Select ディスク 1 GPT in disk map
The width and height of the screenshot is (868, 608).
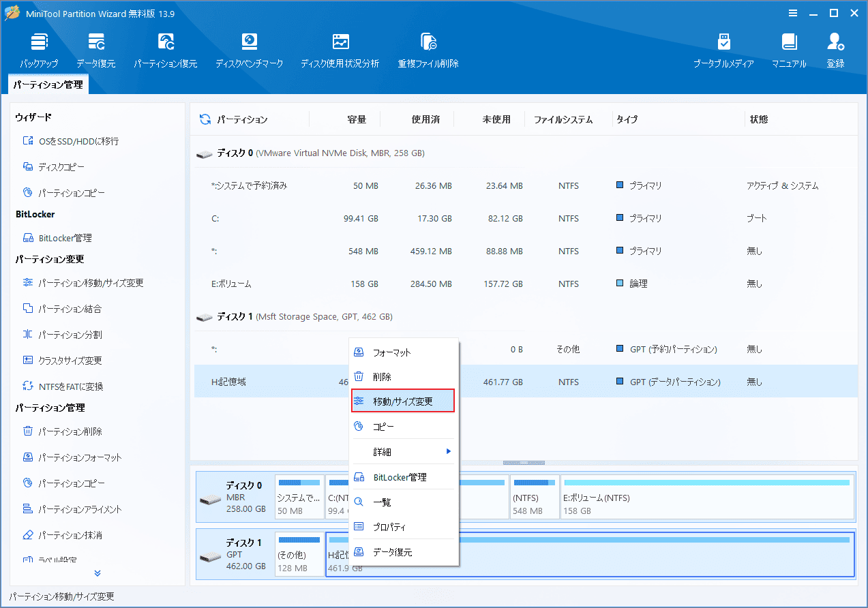point(235,554)
